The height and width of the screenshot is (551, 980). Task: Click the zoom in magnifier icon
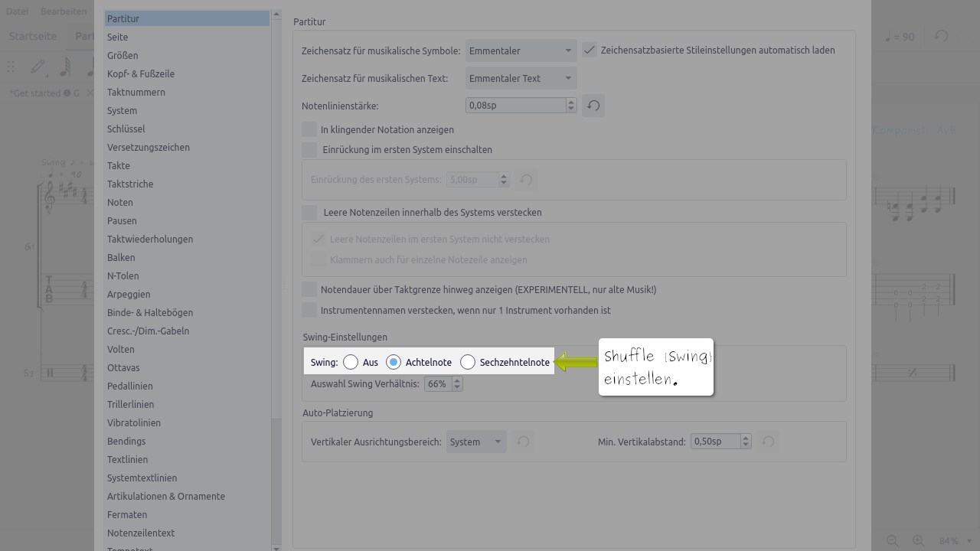point(919,541)
